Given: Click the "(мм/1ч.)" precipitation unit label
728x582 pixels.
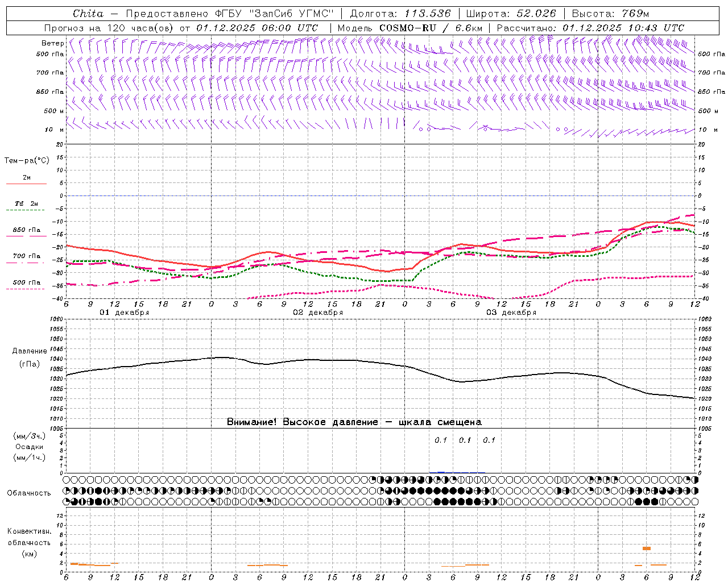Looking at the screenshot, I should click(29, 458).
